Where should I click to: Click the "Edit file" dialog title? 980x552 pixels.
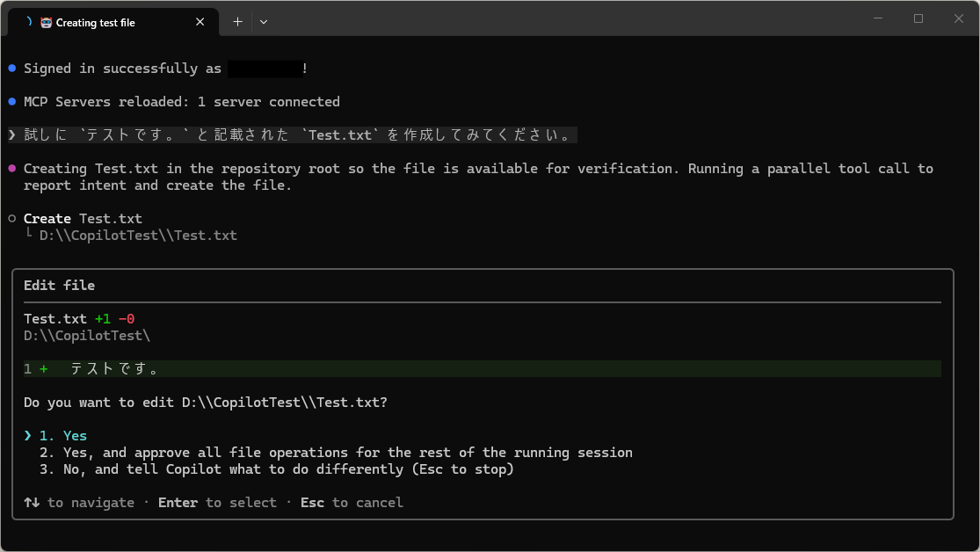pos(60,286)
